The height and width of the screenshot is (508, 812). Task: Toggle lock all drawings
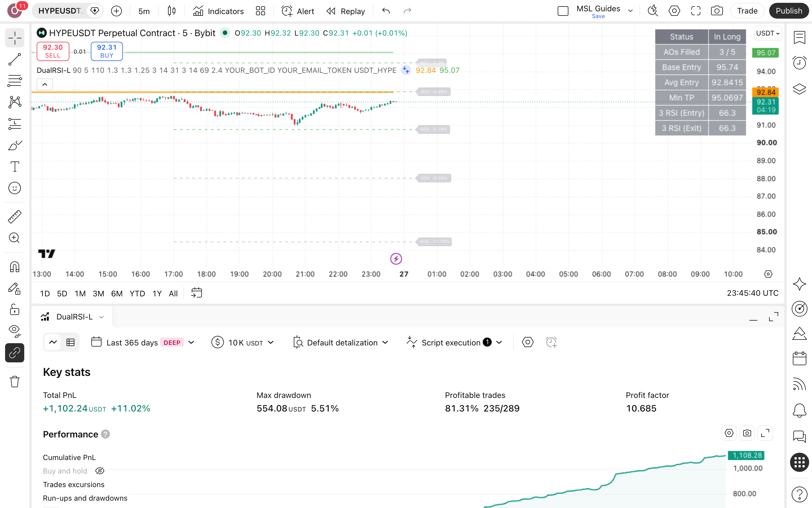(15, 310)
